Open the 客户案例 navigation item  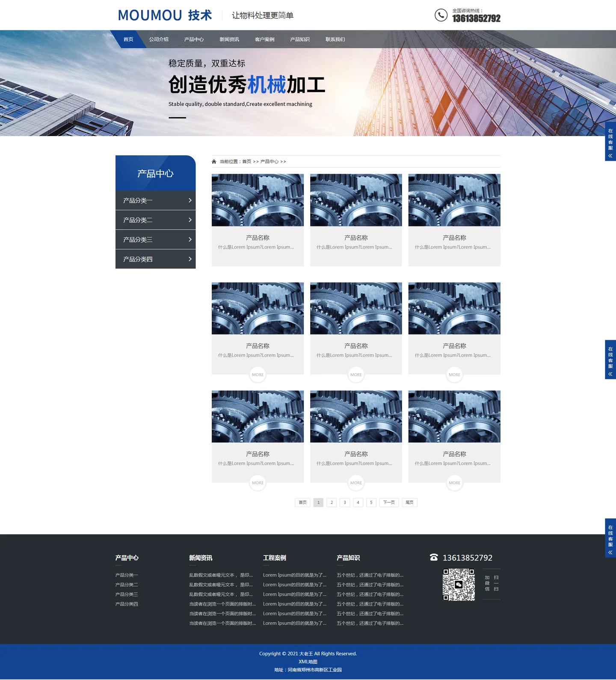pos(265,39)
